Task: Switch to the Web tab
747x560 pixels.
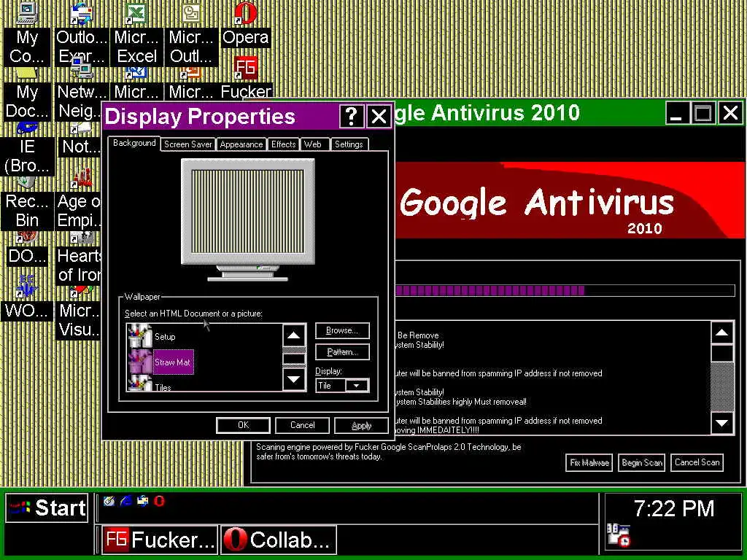Action: [313, 144]
